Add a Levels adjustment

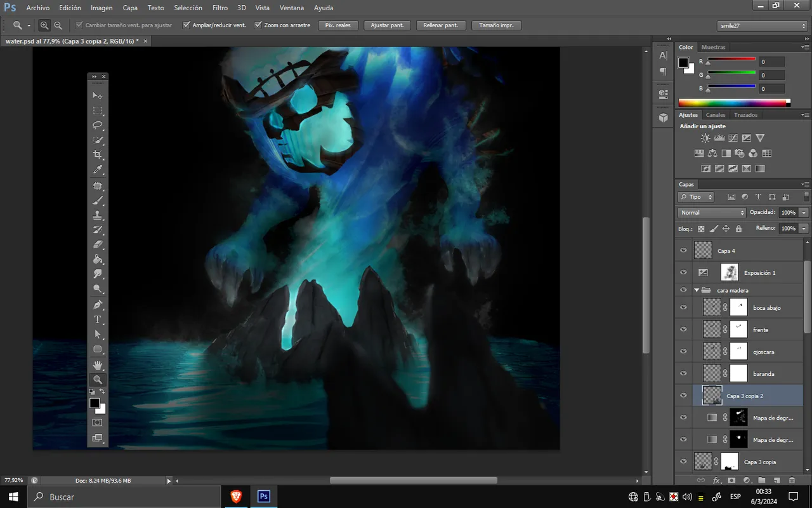tap(719, 138)
